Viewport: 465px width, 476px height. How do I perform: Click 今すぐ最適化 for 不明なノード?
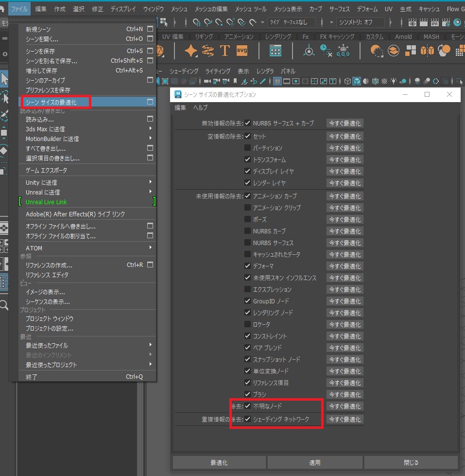pyautogui.click(x=345, y=406)
